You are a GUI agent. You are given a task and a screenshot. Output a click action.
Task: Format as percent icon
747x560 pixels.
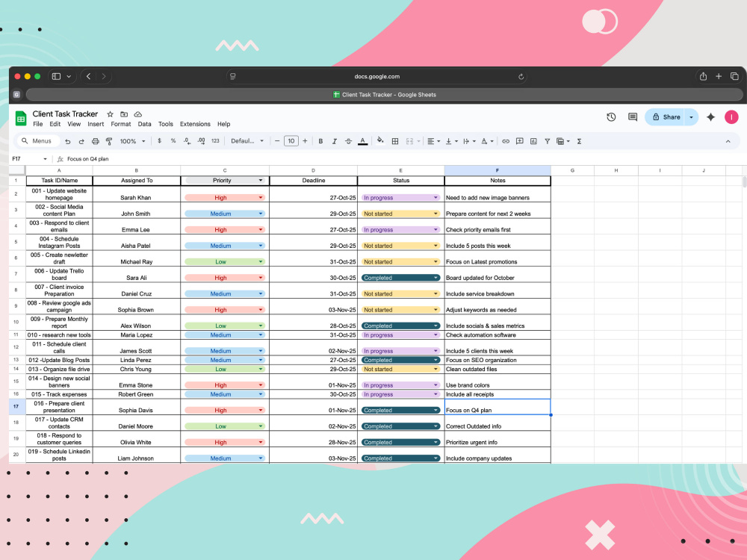pyautogui.click(x=173, y=141)
